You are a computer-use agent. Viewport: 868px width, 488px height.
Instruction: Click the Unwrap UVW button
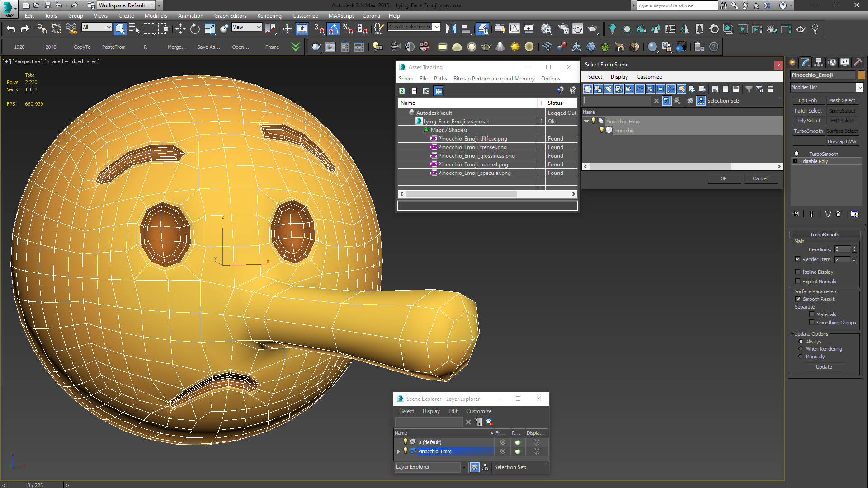[x=842, y=141]
